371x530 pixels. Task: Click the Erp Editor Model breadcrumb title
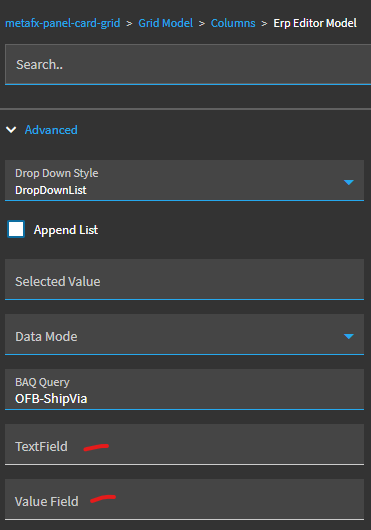coord(315,23)
